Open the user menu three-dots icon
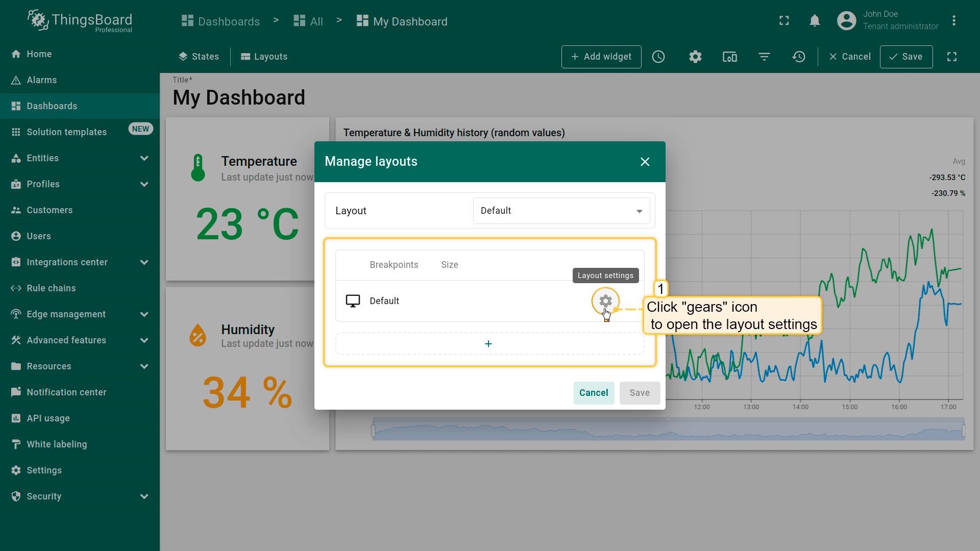 click(x=953, y=20)
